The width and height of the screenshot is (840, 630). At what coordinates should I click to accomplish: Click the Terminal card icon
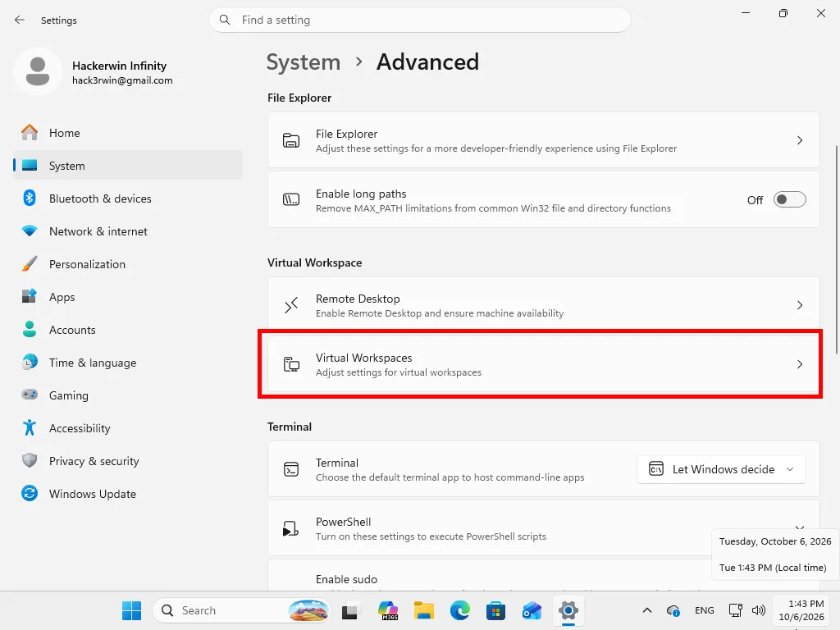pos(291,469)
